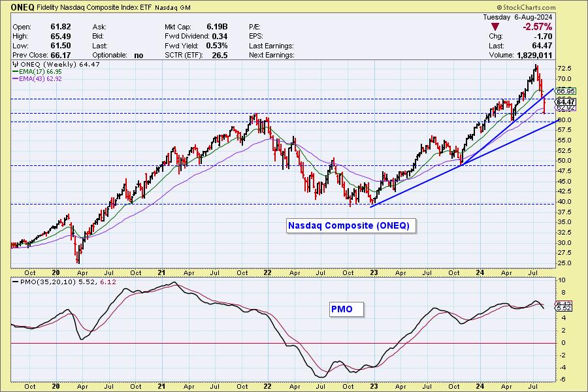Click the High value 65.49
588x392 pixels.
[61, 37]
